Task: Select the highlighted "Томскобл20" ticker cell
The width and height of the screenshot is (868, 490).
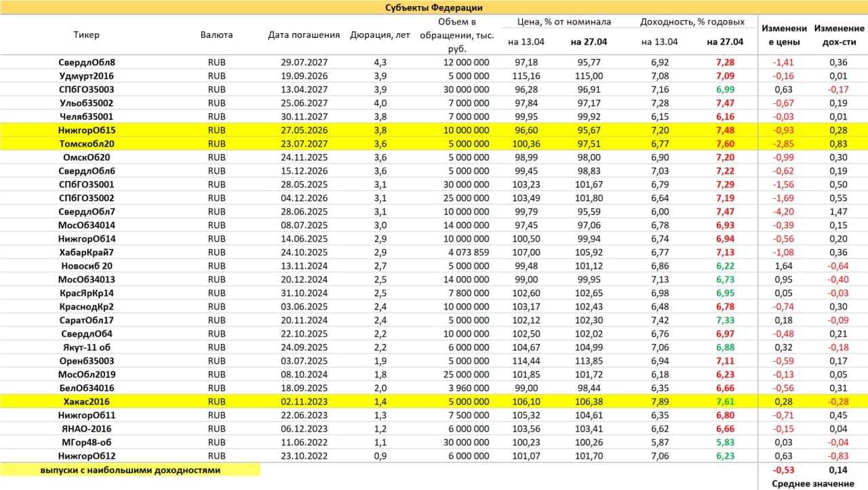Action: [86, 144]
